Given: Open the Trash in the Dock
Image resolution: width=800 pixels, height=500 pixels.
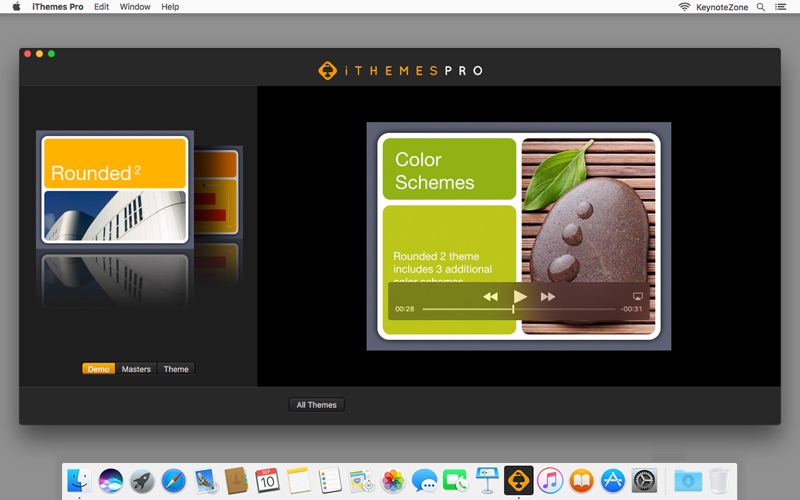Looking at the screenshot, I should 719,480.
